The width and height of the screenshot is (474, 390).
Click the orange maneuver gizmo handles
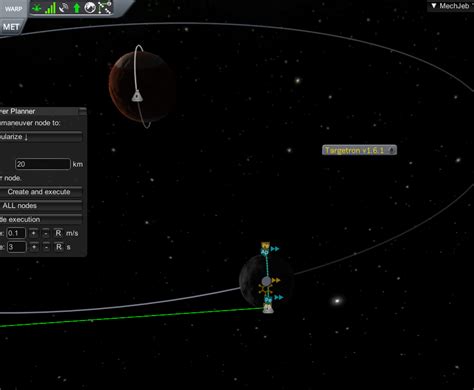click(x=265, y=289)
